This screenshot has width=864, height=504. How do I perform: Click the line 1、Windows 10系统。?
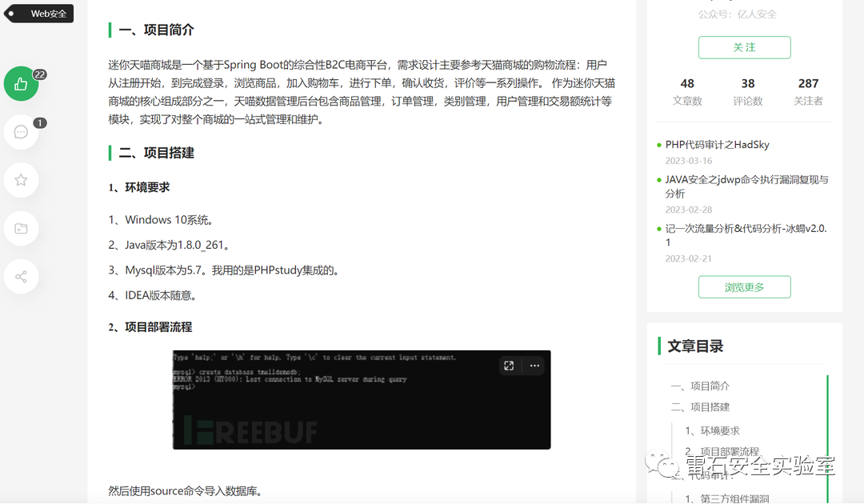pyautogui.click(x=160, y=220)
